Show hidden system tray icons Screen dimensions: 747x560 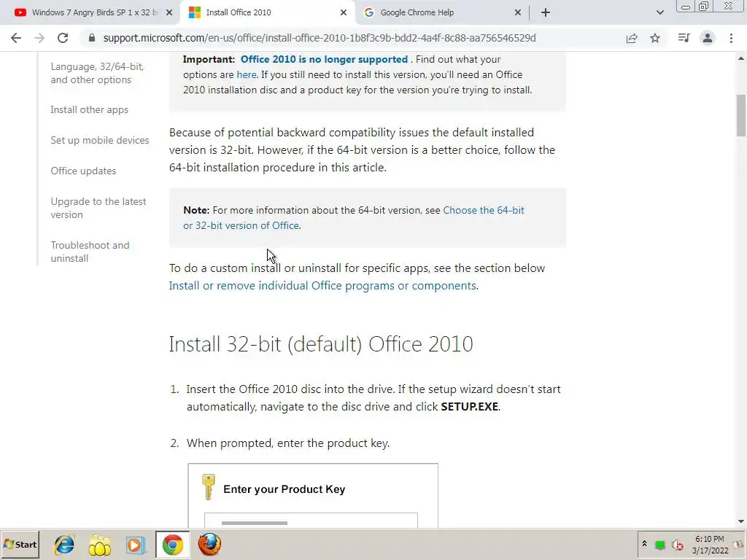(644, 544)
